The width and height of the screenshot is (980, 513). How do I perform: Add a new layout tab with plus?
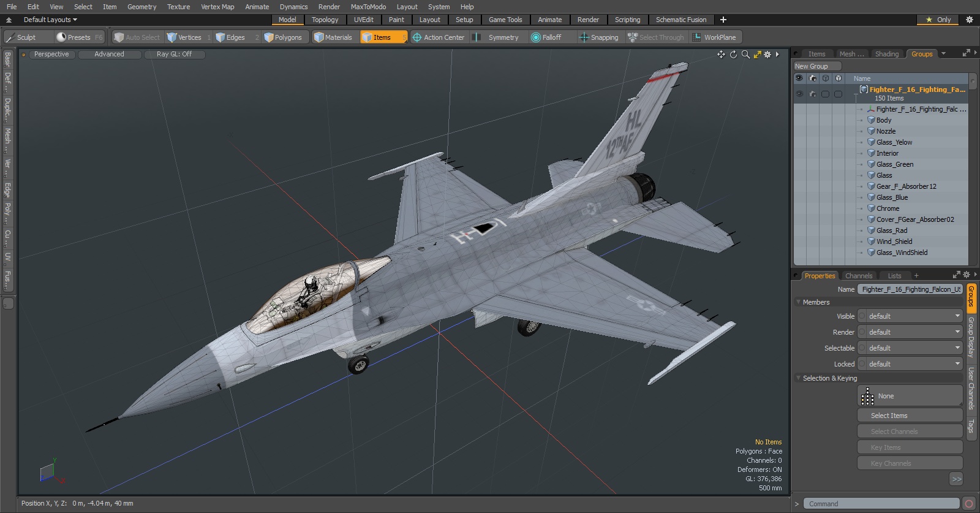(x=723, y=20)
